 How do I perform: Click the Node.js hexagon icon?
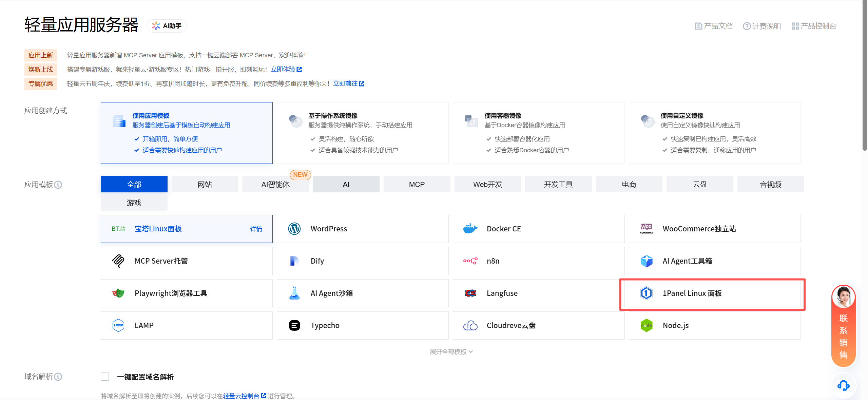click(646, 325)
